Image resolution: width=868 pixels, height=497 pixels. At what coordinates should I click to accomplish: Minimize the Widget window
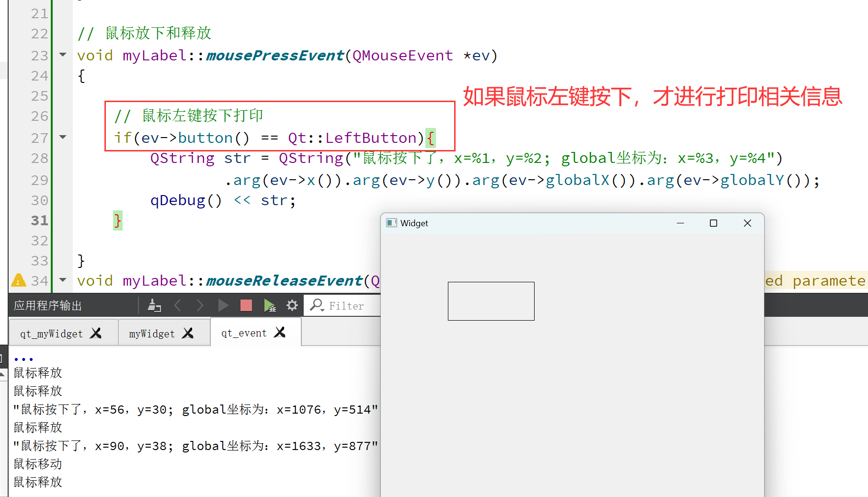click(680, 223)
